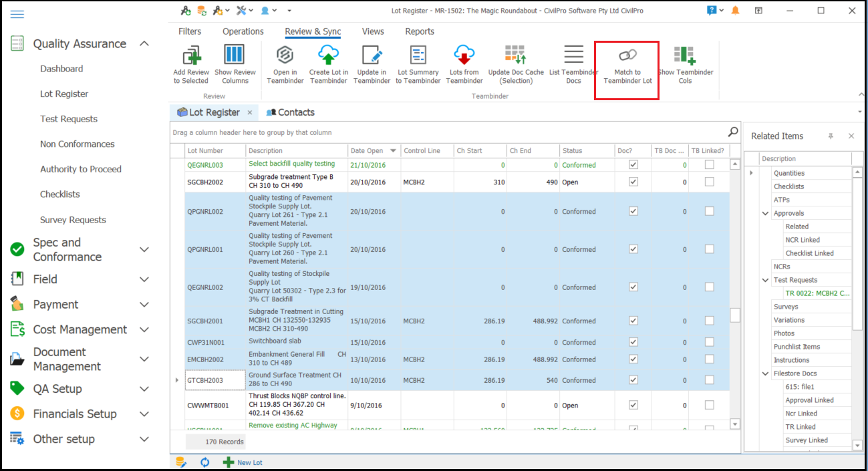
Task: Select the Review & Sync ribbon tab
Action: [x=313, y=31]
